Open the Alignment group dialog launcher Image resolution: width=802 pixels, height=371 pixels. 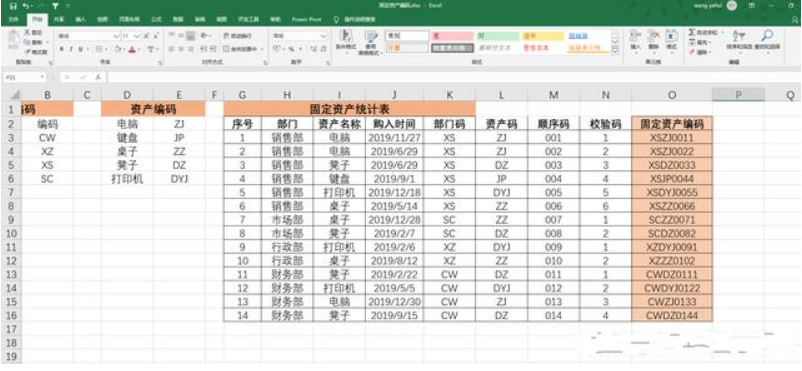(x=265, y=62)
